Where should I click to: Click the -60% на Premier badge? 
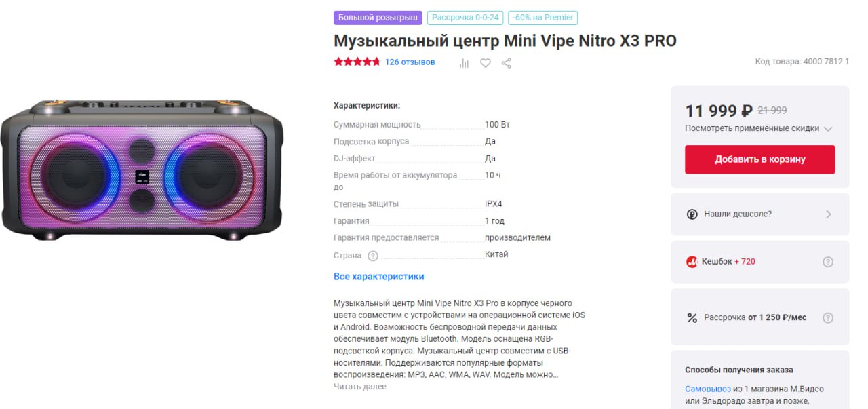pos(544,18)
